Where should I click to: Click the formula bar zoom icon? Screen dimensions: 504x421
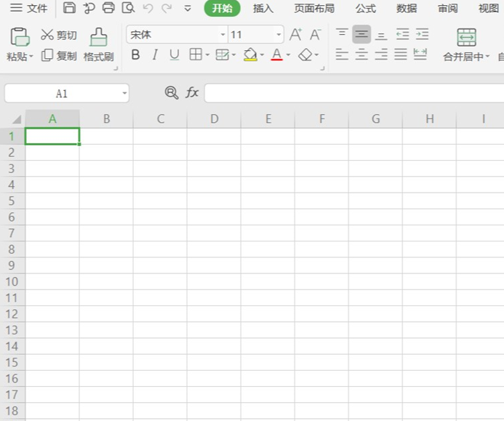point(172,93)
